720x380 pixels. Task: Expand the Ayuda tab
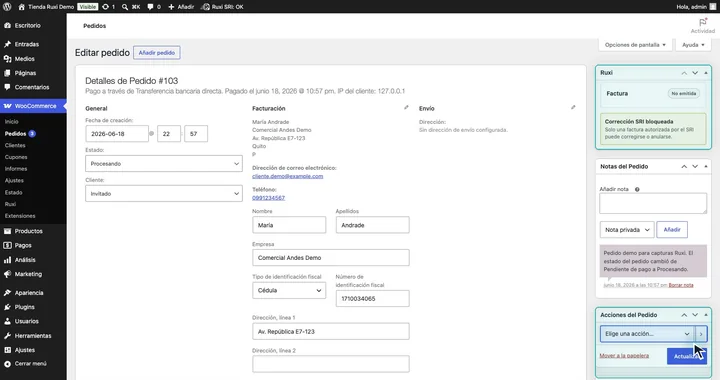tap(693, 45)
